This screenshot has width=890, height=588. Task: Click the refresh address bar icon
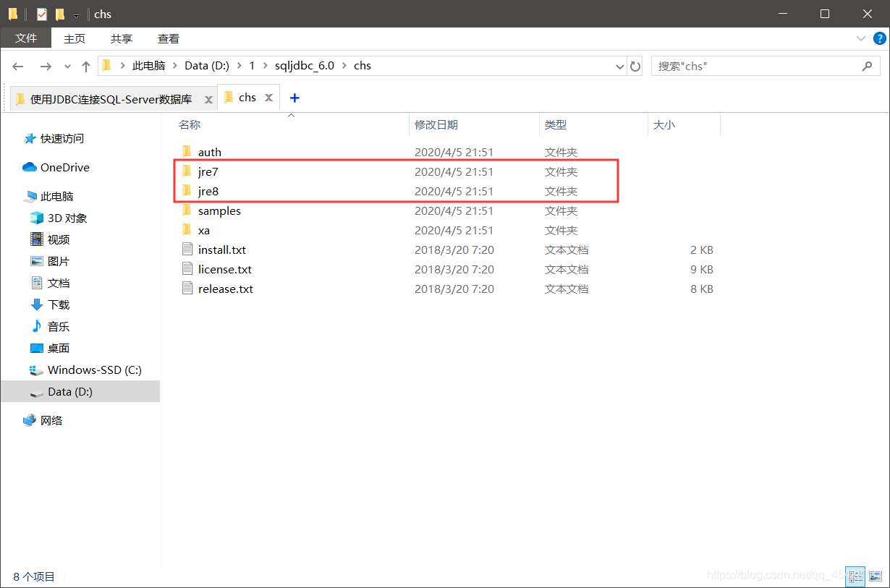[635, 66]
